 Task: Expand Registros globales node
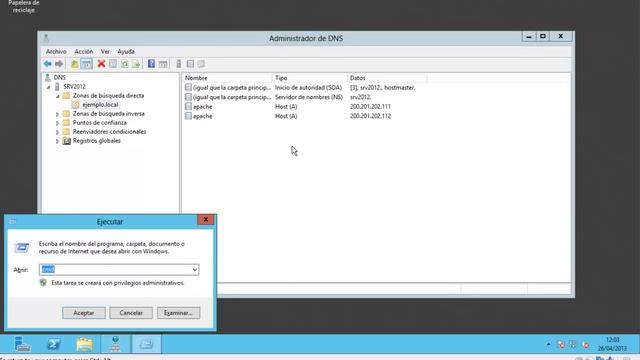tap(58, 141)
